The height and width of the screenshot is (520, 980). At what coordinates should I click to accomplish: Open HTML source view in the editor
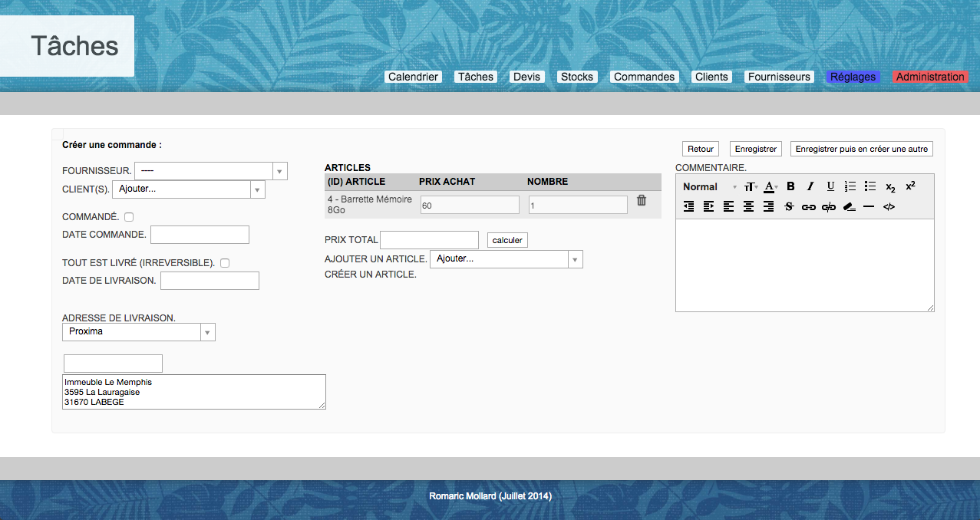point(889,207)
